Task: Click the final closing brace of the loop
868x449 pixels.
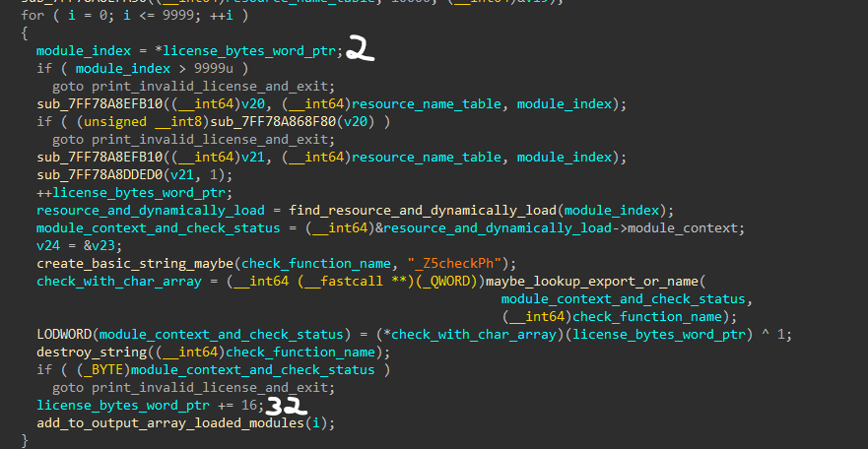Action: (24, 440)
